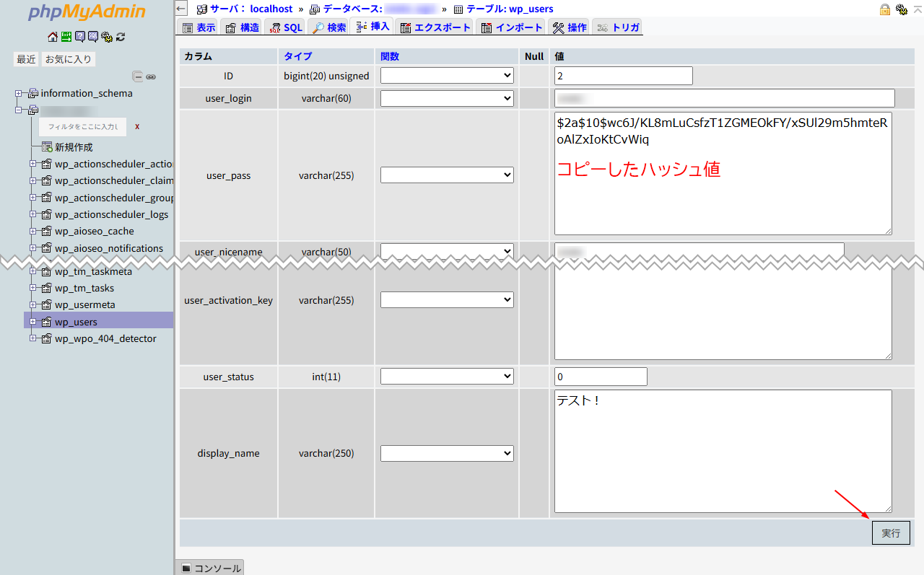Expand the wp_usermeta table node
Viewport: 924px width, 575px height.
point(32,304)
